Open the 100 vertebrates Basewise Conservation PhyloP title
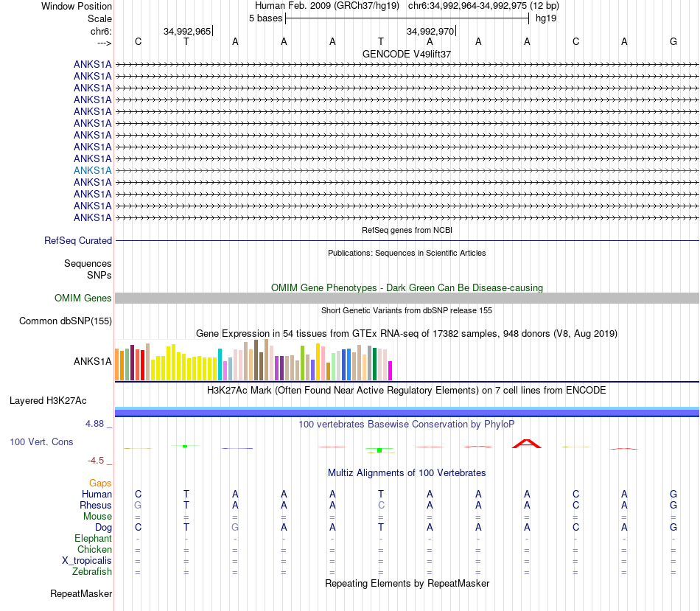 [x=407, y=425]
